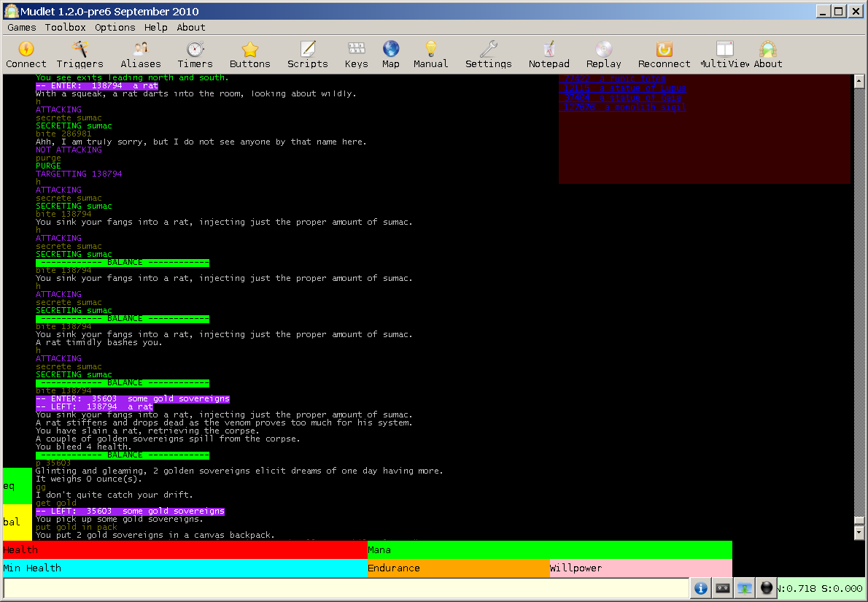
Task: Open the Aliases editor
Action: click(141, 55)
